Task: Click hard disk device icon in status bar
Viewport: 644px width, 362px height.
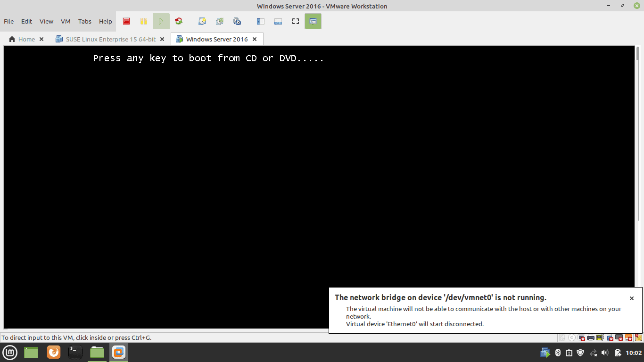Action: click(562, 337)
